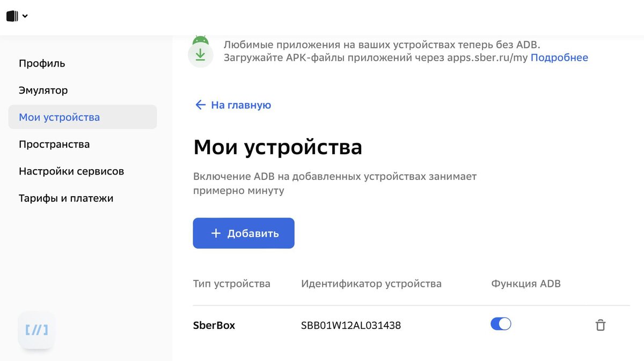Disable ADB for the SberBox device

pyautogui.click(x=500, y=324)
